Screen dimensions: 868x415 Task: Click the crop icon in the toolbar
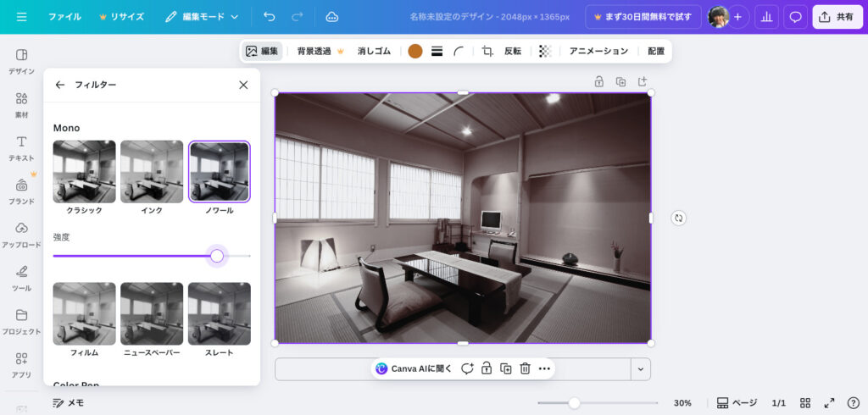pos(487,51)
